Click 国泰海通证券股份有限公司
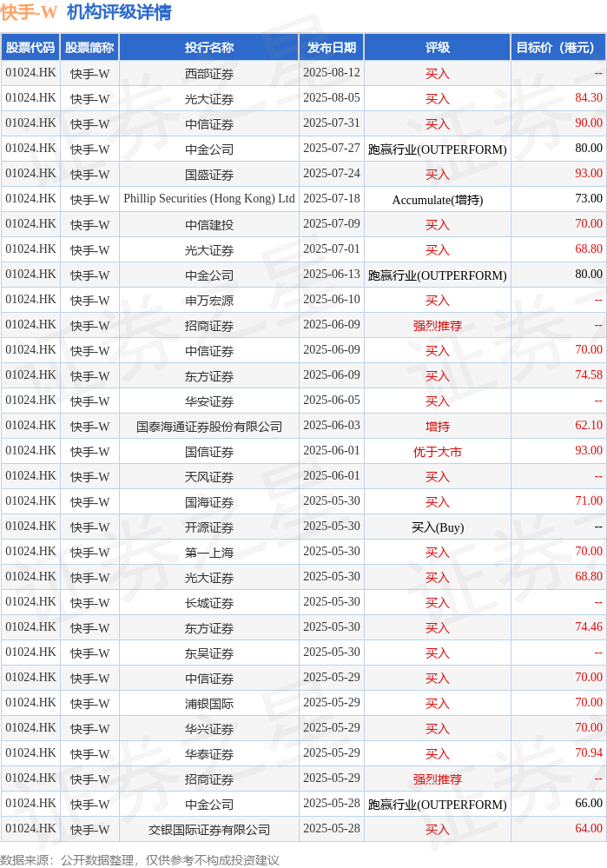 (x=209, y=427)
